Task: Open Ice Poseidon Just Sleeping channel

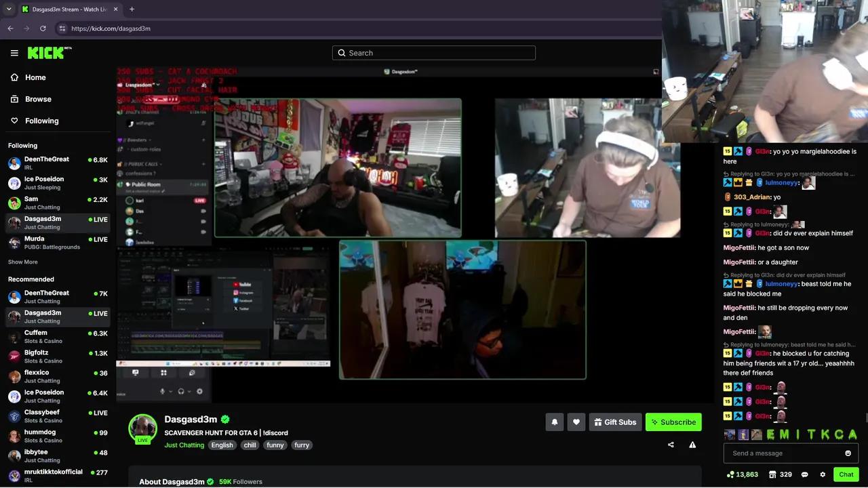Action: (x=58, y=183)
